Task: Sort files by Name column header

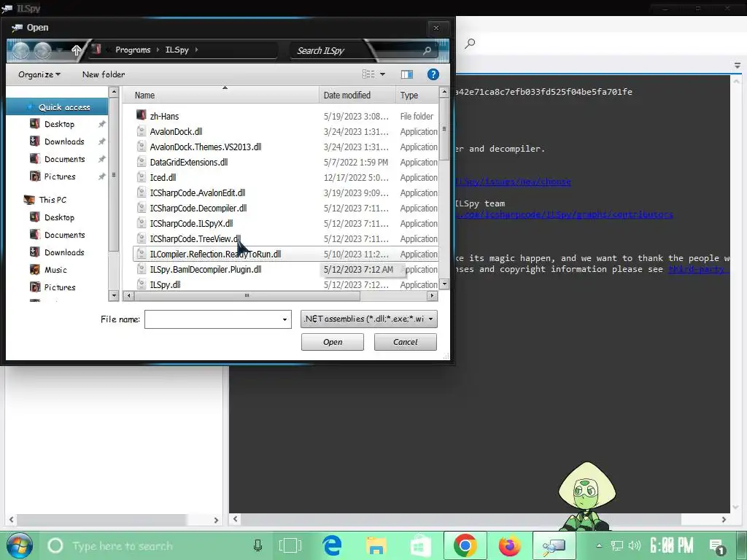Action: pyautogui.click(x=220, y=96)
